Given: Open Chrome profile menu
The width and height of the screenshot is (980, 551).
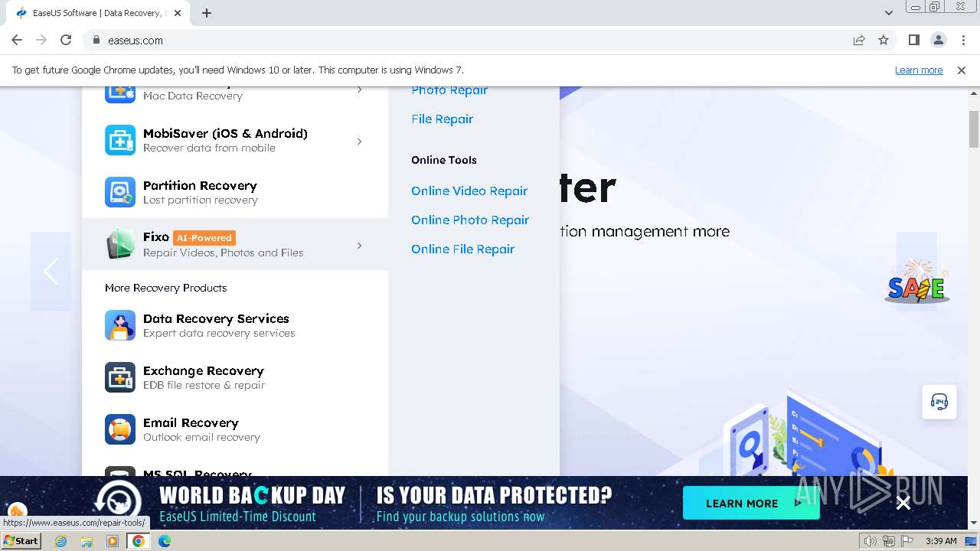Looking at the screenshot, I should [938, 40].
